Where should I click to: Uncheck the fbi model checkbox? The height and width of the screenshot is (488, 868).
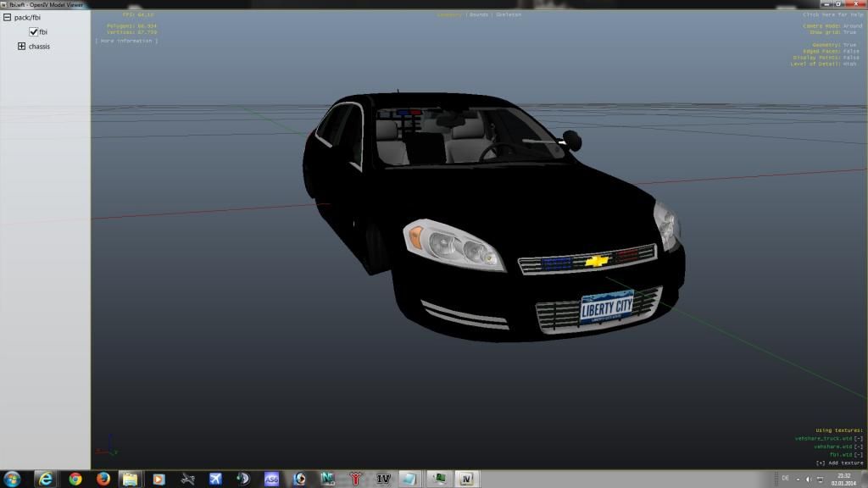click(32, 32)
